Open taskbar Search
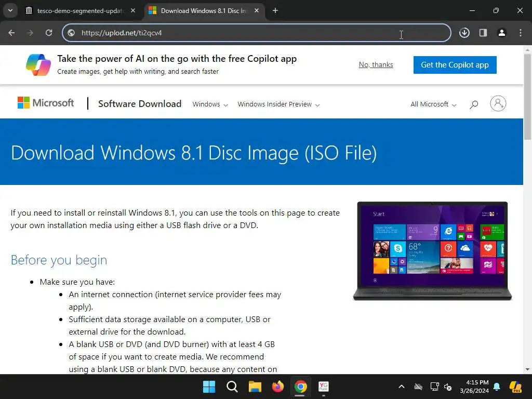532x399 pixels. (x=232, y=387)
